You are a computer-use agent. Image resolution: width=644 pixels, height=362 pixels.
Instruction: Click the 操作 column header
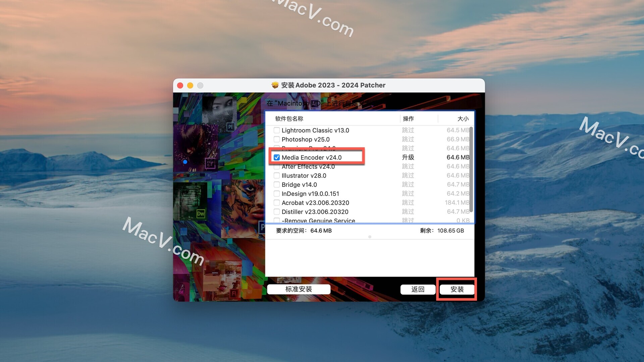coord(408,119)
